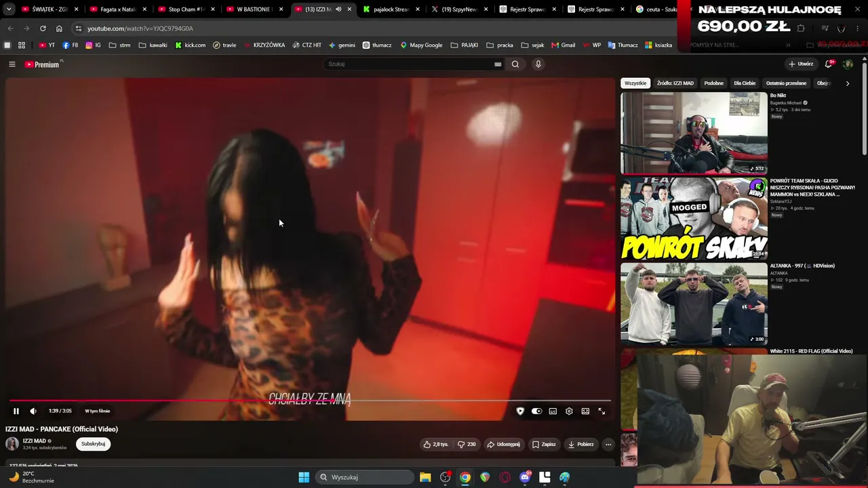Go back with the browser back arrow
The image size is (868, 488).
point(10,28)
